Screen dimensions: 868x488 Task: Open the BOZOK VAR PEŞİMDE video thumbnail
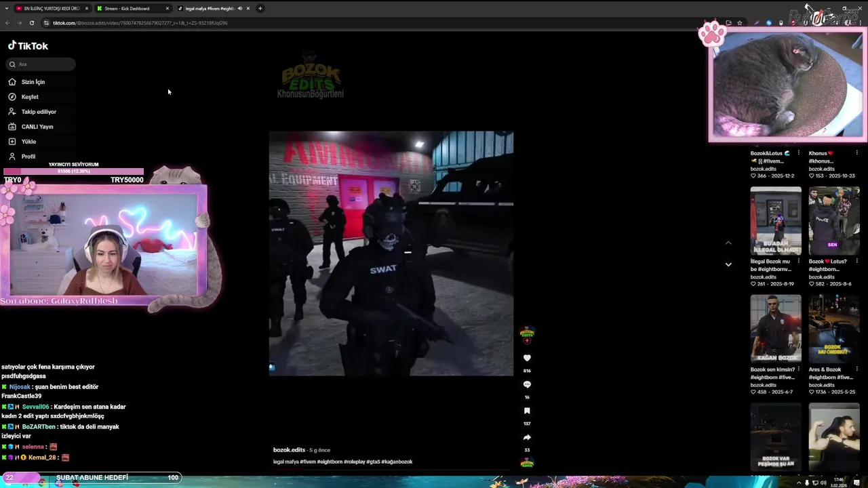(x=776, y=437)
